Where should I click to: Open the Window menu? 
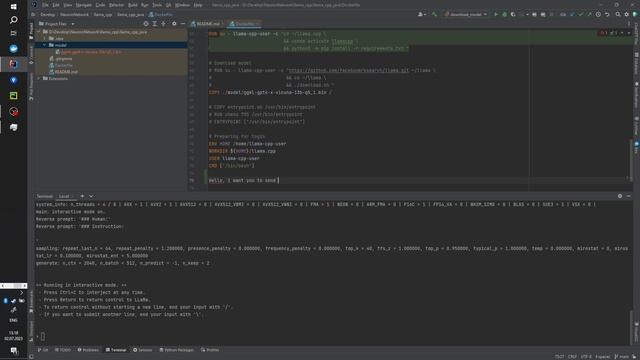click(182, 5)
